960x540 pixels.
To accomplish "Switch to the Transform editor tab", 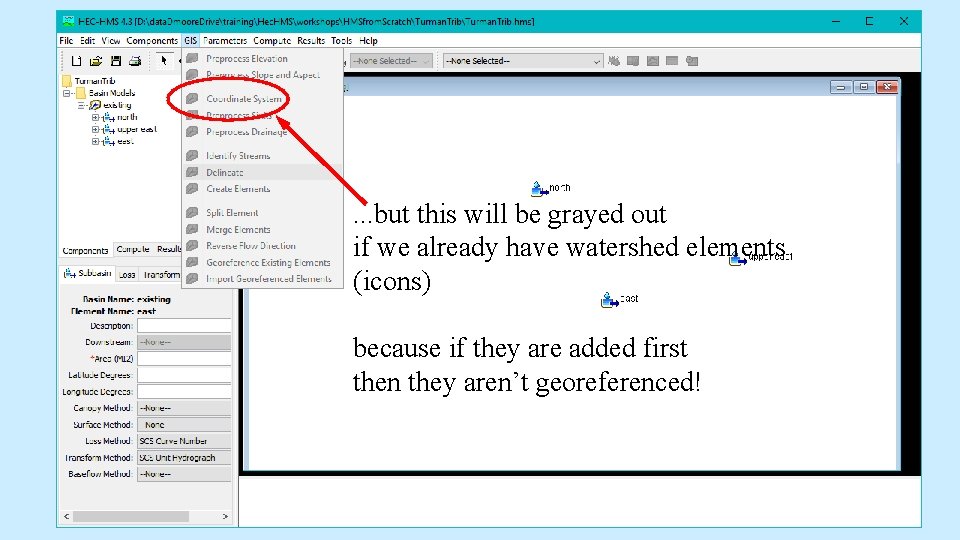I will (161, 275).
